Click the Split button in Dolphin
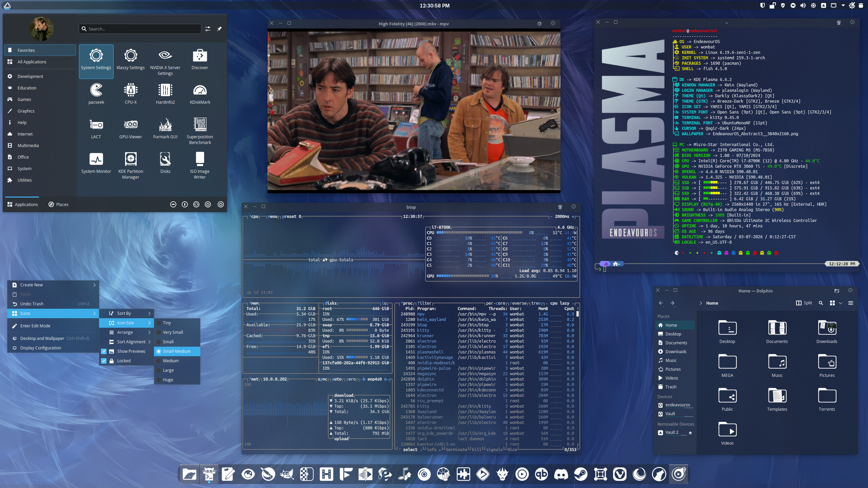 804,303
